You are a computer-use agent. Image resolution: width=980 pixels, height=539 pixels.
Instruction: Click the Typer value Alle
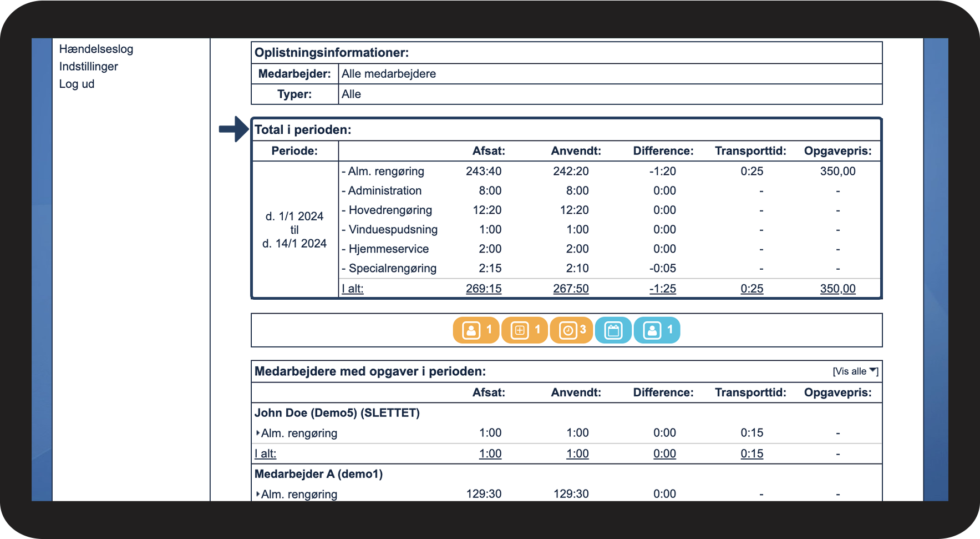point(351,94)
